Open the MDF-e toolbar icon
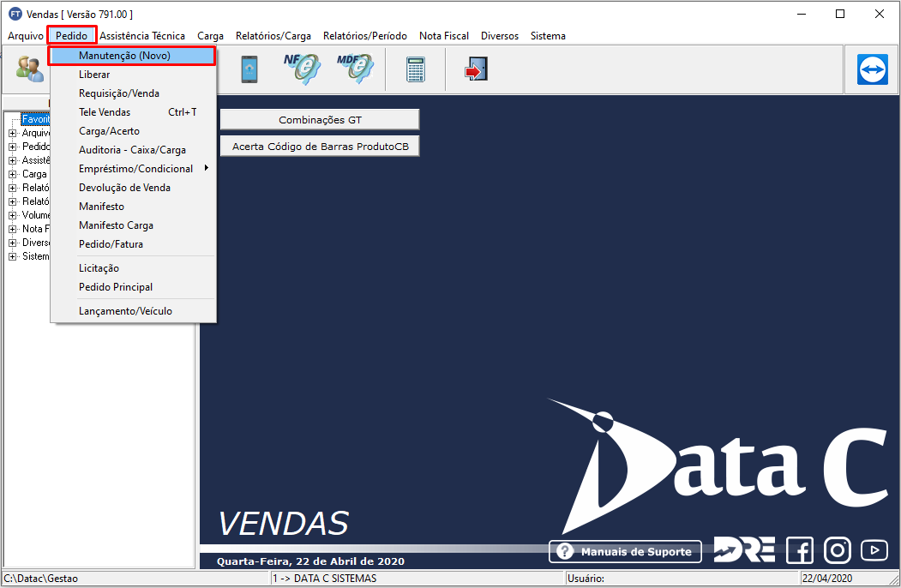The height and width of the screenshot is (588, 901). click(355, 69)
